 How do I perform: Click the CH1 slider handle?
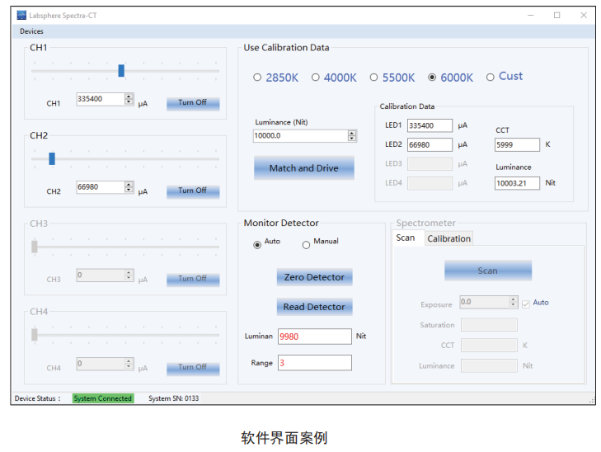[121, 70]
